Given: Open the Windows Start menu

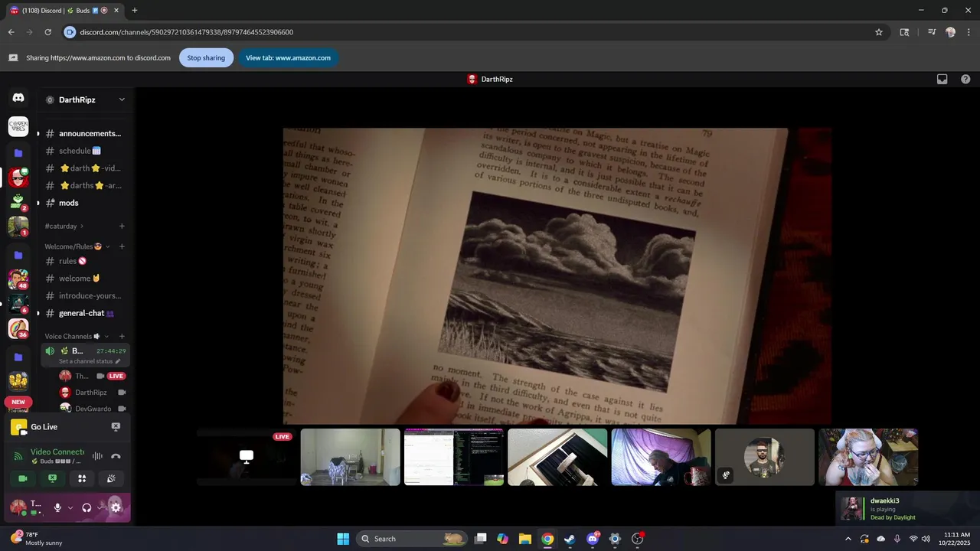Looking at the screenshot, I should tap(343, 539).
